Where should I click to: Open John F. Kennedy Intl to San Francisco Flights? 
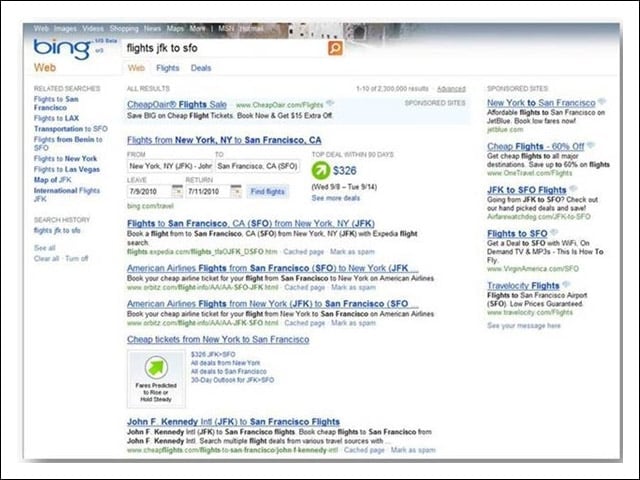coord(233,422)
